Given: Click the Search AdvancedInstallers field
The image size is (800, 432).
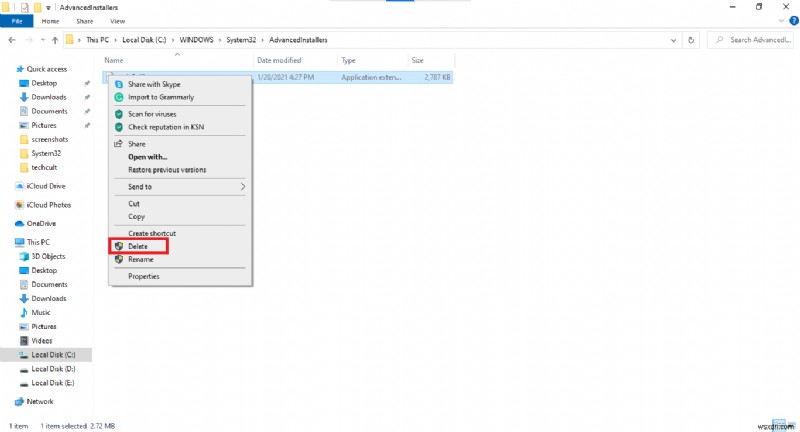Looking at the screenshot, I should click(753, 40).
